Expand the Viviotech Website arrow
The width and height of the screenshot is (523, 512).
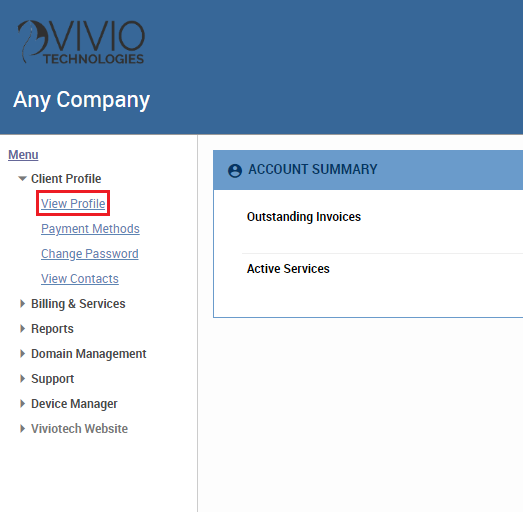coord(22,429)
